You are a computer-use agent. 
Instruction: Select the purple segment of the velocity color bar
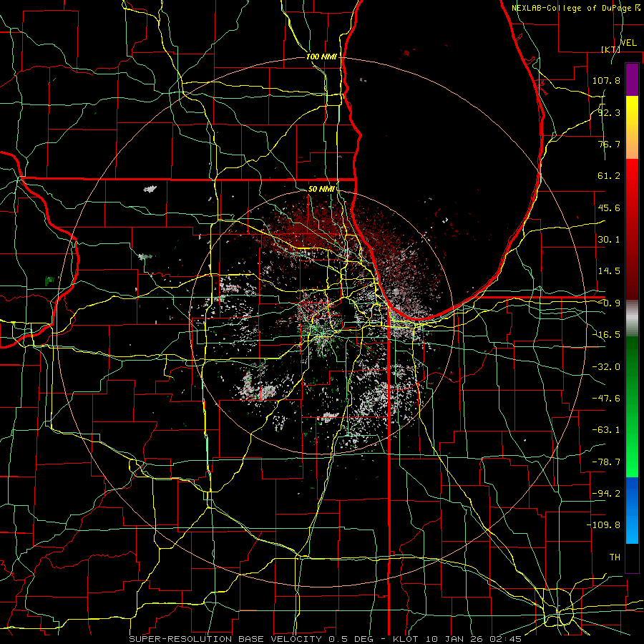pos(632,79)
